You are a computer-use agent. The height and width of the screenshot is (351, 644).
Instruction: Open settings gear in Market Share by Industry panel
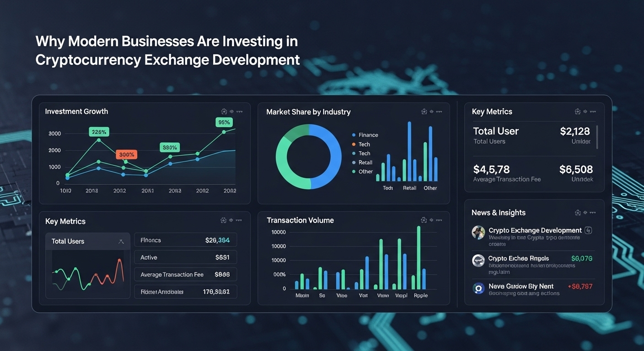(x=424, y=112)
